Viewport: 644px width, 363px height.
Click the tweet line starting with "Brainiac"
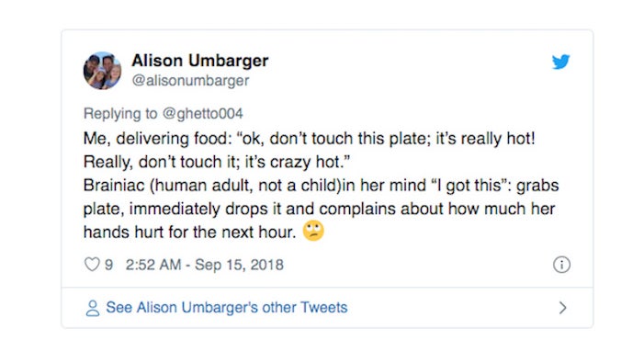point(322,186)
